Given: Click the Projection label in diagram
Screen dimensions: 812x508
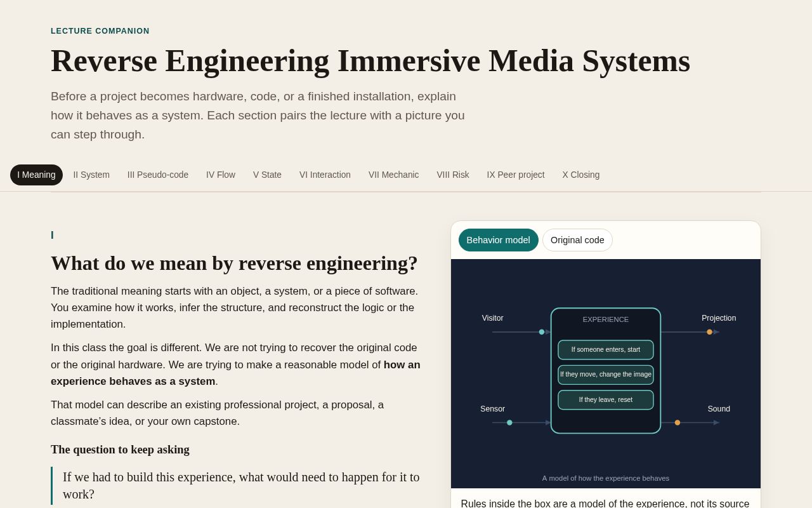Looking at the screenshot, I should (719, 318).
